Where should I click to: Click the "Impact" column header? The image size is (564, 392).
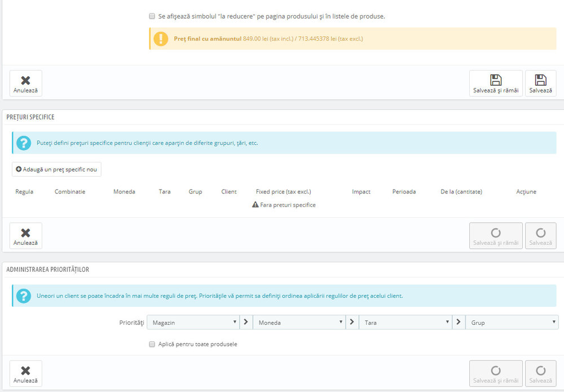361,192
